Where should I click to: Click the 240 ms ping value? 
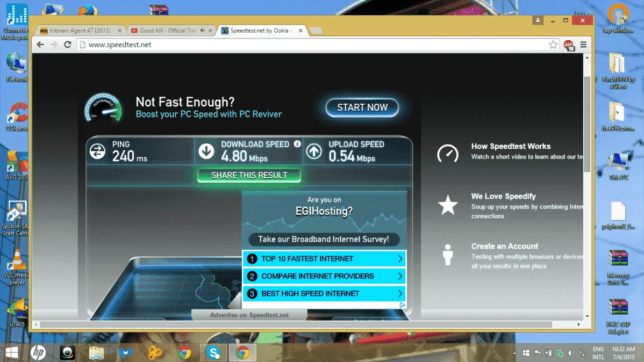(x=130, y=156)
